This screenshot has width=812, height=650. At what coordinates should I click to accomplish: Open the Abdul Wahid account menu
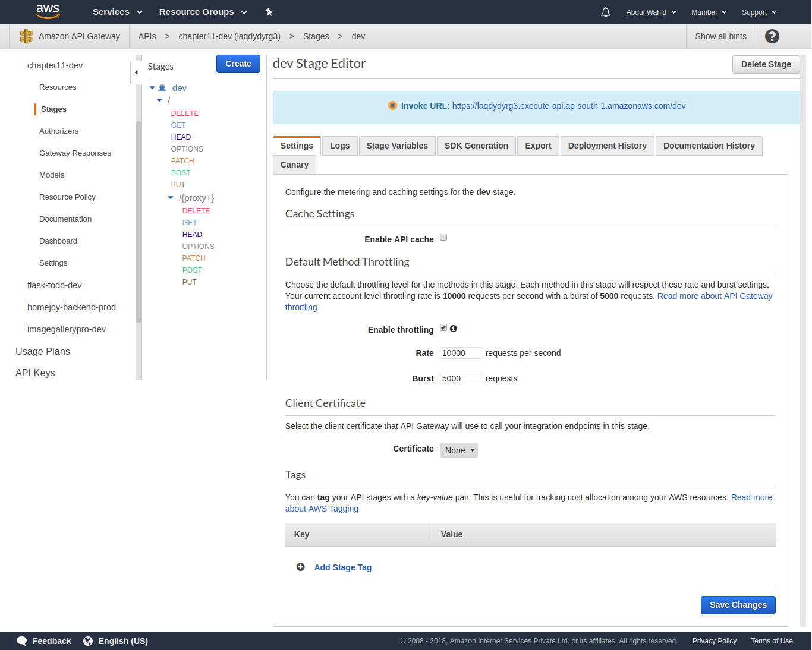651,12
